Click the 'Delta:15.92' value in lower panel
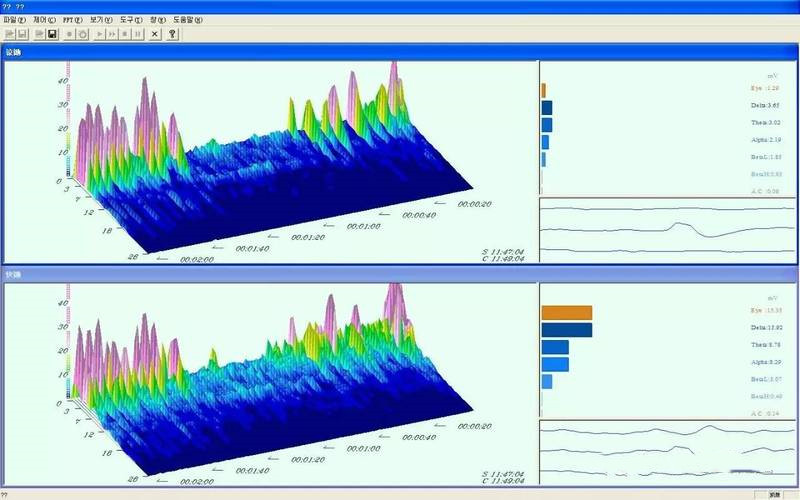Screen dimensions: 800x500 (766, 328)
